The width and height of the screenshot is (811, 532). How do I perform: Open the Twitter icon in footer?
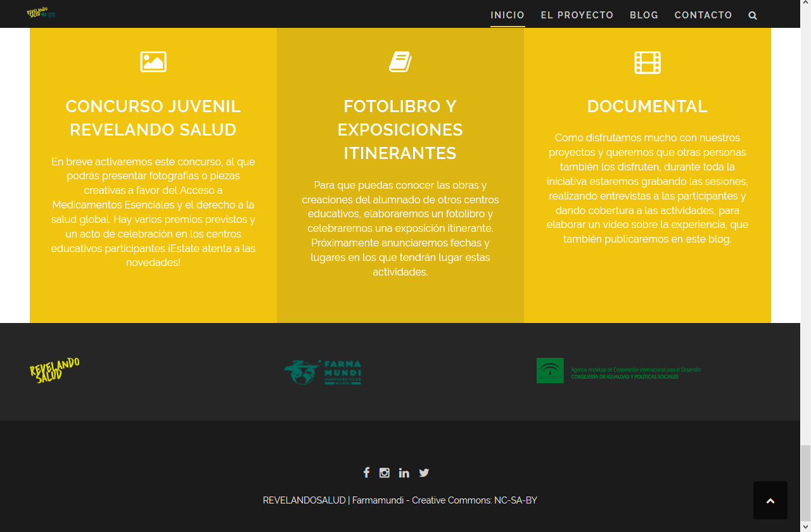pyautogui.click(x=424, y=472)
